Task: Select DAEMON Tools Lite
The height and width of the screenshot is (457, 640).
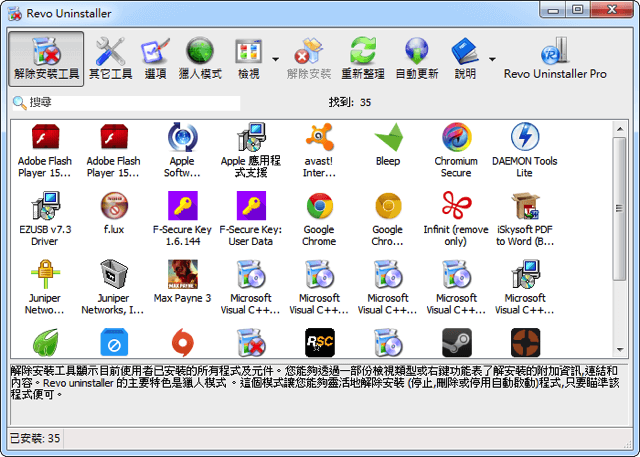Action: point(524,151)
